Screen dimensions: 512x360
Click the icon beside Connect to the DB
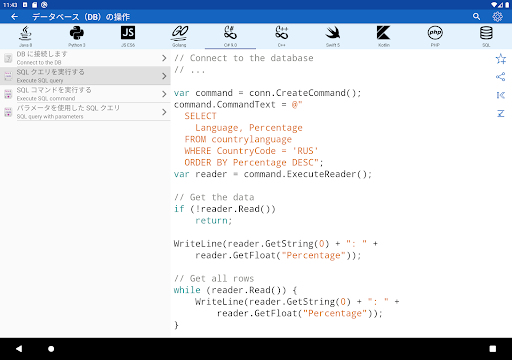[8, 58]
